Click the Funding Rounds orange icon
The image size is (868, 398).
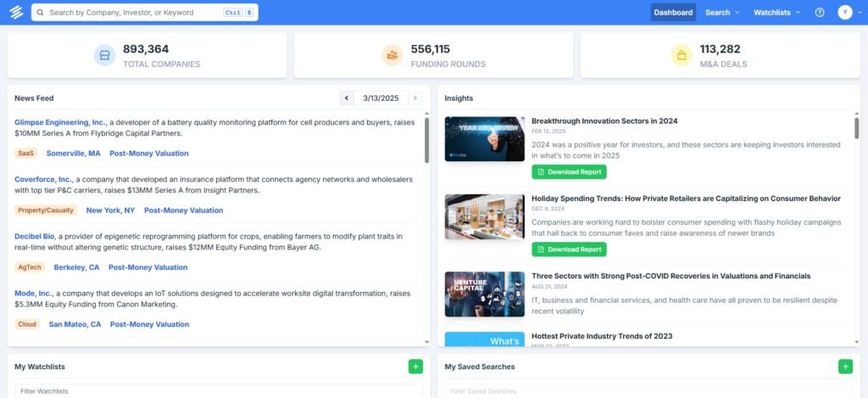[x=392, y=55]
